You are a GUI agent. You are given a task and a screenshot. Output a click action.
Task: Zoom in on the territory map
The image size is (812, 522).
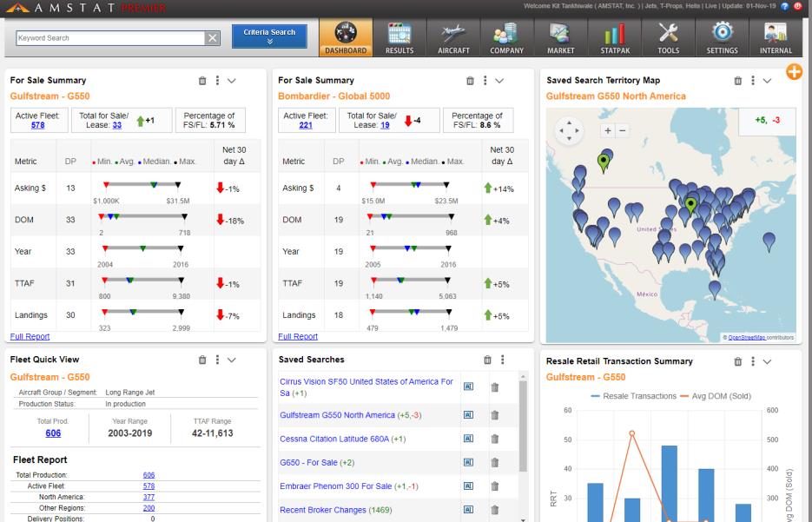click(x=608, y=130)
